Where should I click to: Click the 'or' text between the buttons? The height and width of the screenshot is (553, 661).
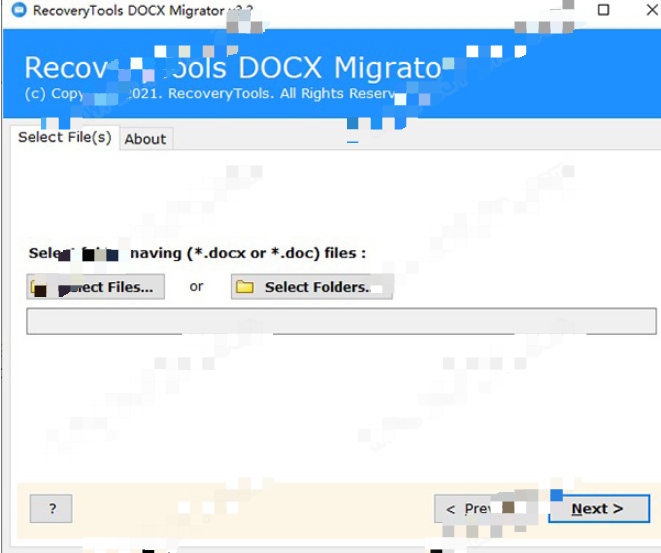coord(196,287)
